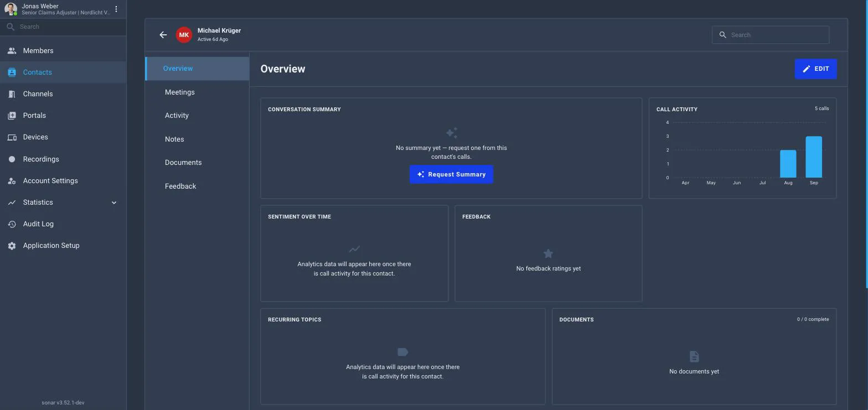Screen dimensions: 868x410
Task: Click the star icon in Feedback card
Action: (x=548, y=253)
